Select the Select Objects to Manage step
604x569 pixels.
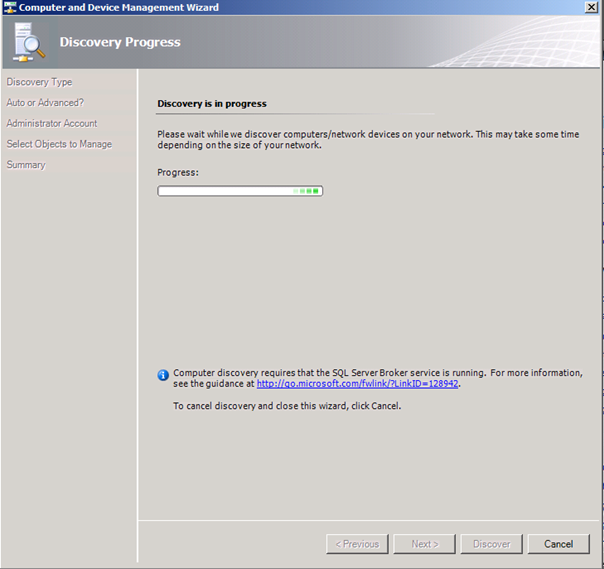pyautogui.click(x=59, y=144)
